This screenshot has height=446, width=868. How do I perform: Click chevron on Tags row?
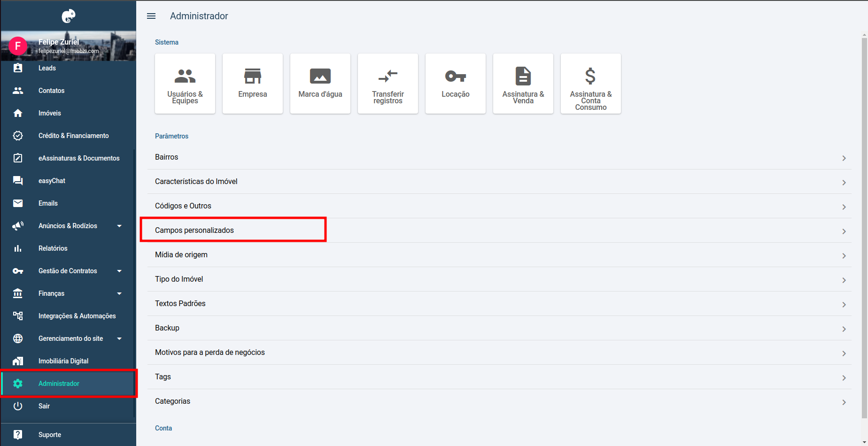coord(844,378)
